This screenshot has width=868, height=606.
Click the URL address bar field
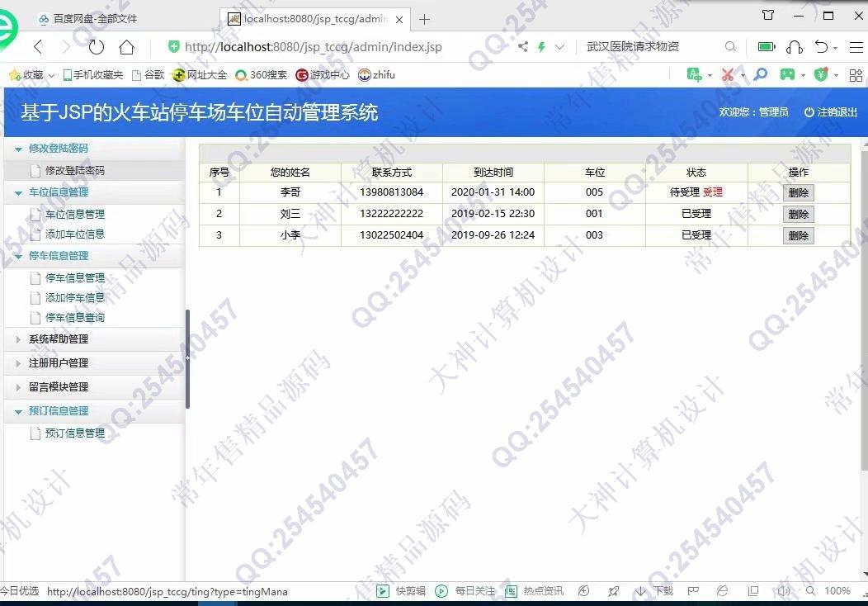[x=330, y=47]
